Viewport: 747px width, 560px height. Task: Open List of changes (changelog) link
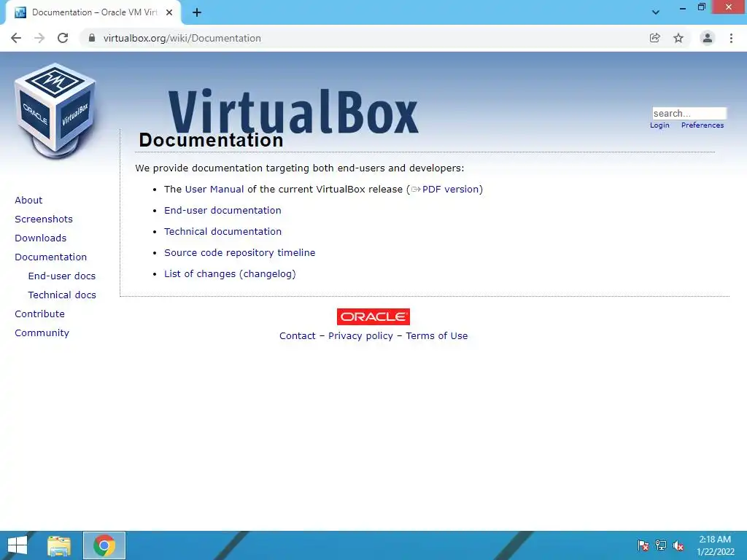230,274
